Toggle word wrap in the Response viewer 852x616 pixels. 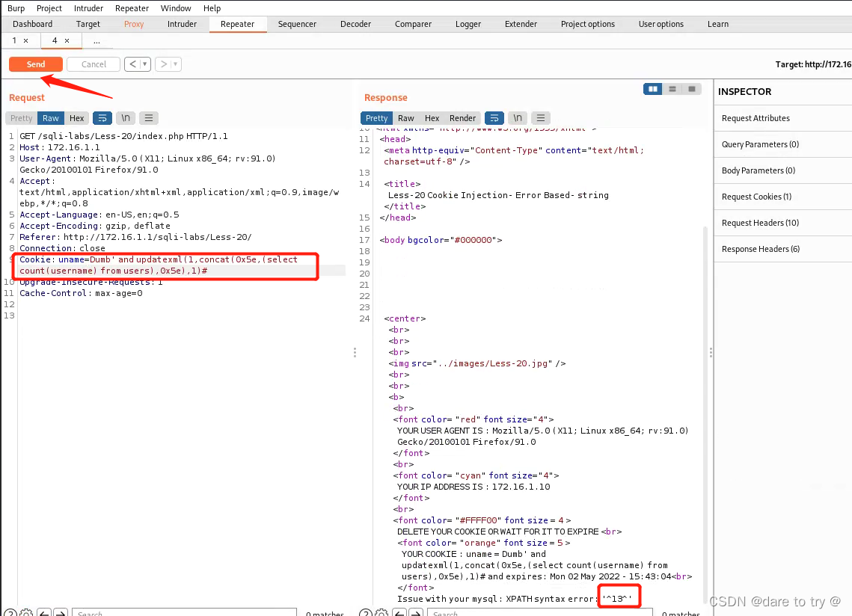(494, 118)
